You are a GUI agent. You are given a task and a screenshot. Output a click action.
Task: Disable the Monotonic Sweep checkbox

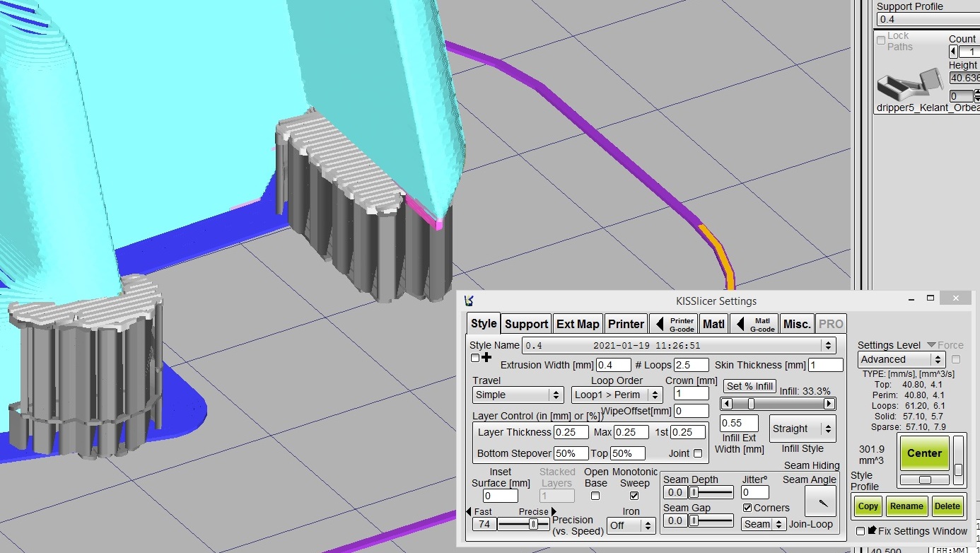634,496
